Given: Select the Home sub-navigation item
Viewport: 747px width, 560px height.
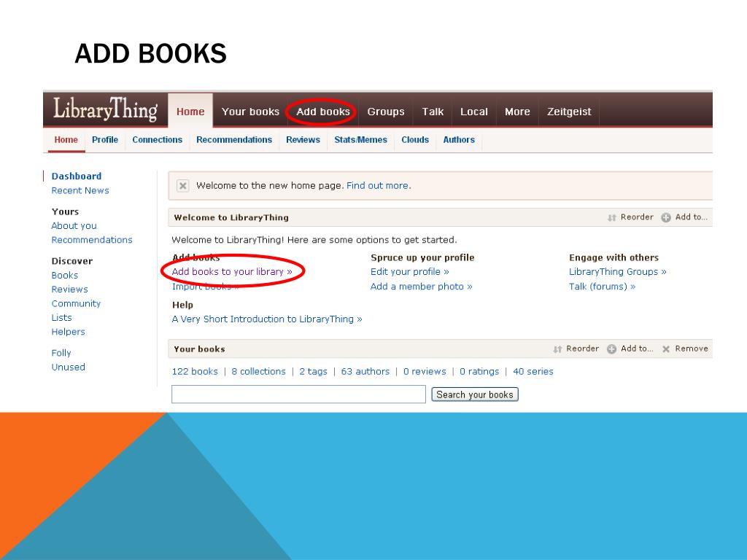Looking at the screenshot, I should [x=66, y=139].
